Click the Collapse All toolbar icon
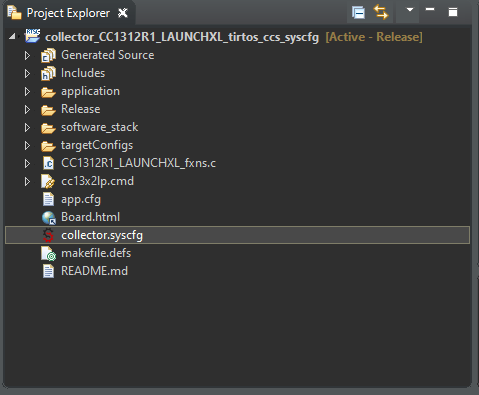 (358, 13)
